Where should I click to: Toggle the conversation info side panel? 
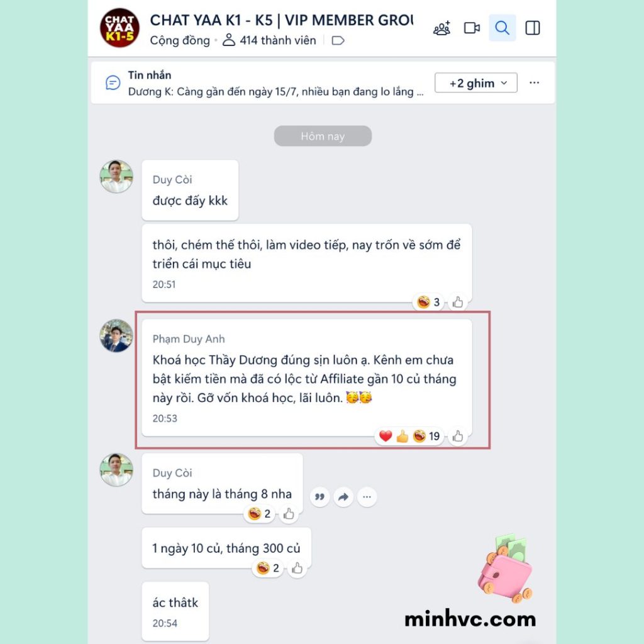[x=533, y=28]
